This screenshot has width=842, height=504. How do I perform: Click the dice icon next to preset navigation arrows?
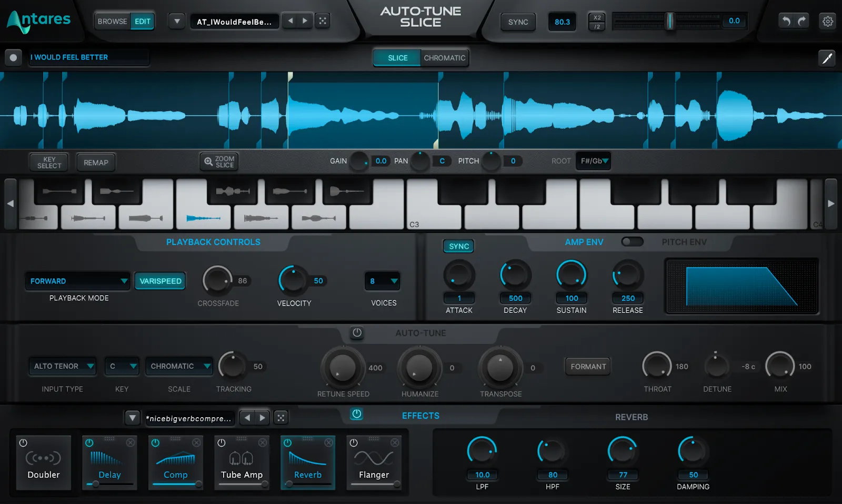323,20
